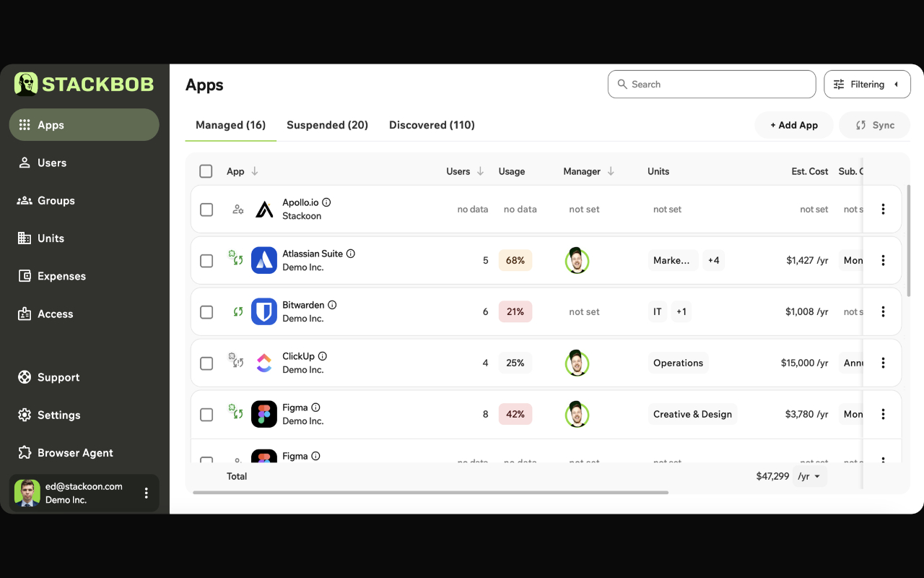Focus the Search input field
Screen dimensions: 924x578
(x=712, y=85)
